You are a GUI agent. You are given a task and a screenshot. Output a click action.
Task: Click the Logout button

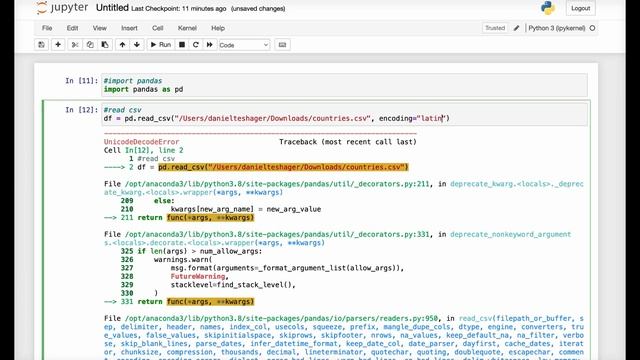[x=580, y=8]
